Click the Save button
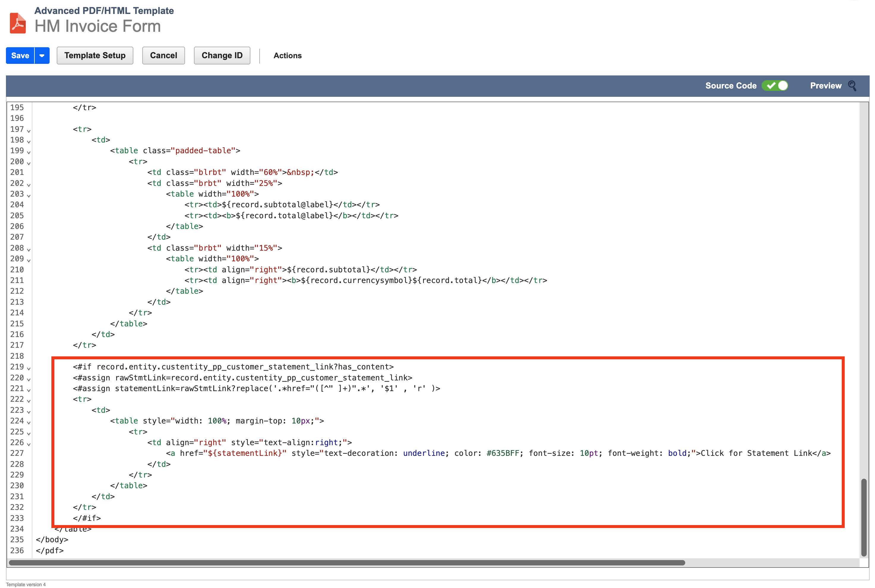This screenshot has height=588, width=875. [x=20, y=56]
